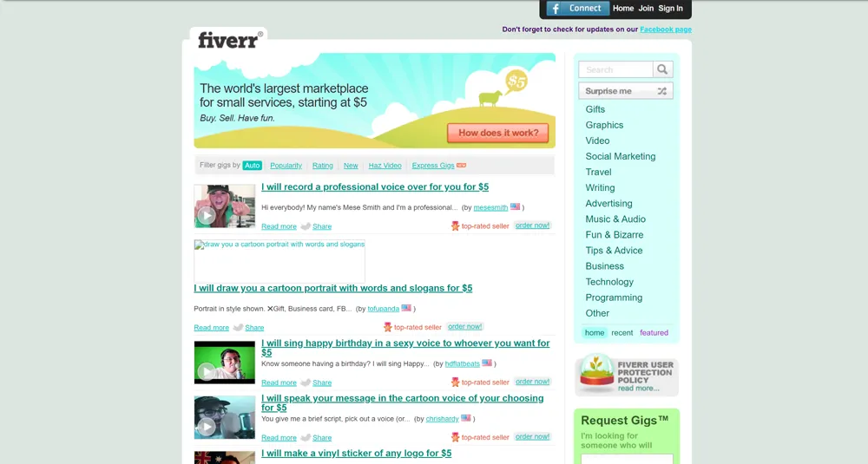Click Read more on voice over gig

279,226
